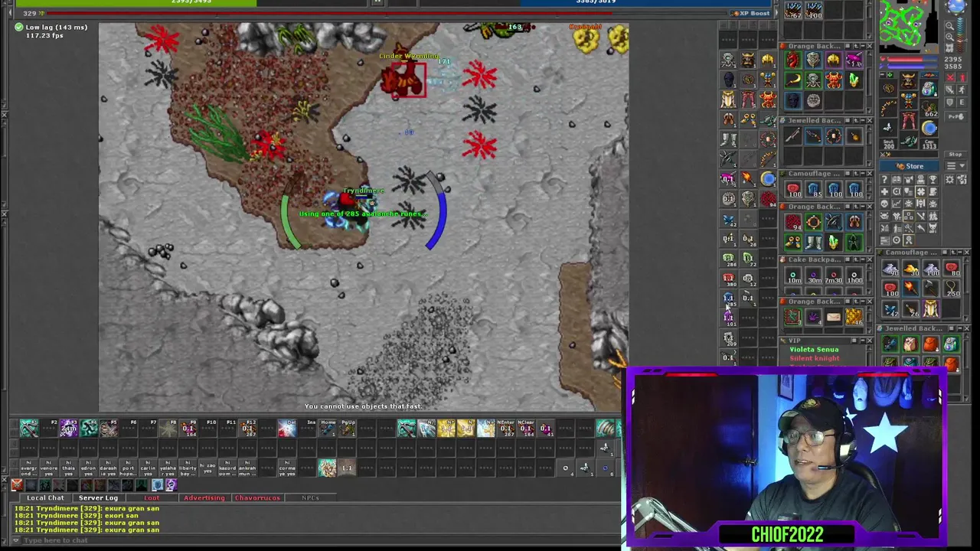Zoom in the minimap
Screen dimensions: 980x551
[949, 37]
